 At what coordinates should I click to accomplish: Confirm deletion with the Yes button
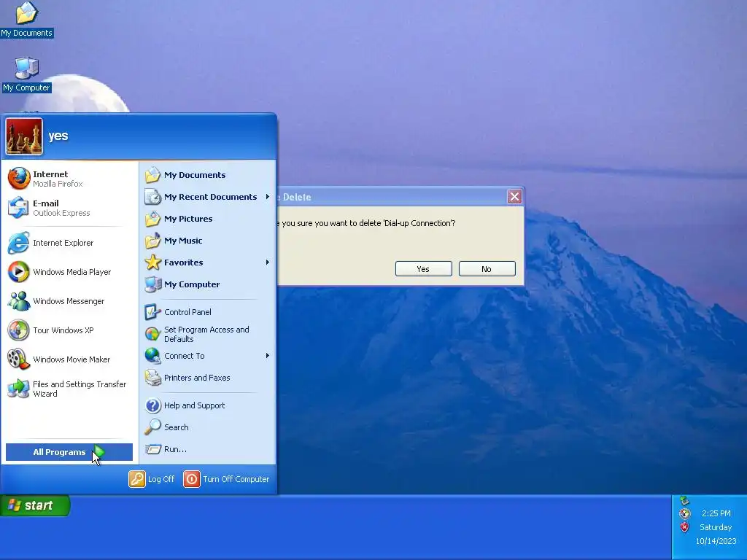point(424,269)
